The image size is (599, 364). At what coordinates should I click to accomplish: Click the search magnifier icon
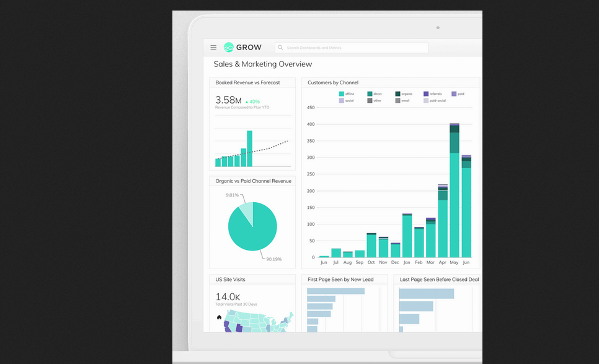[x=280, y=48]
